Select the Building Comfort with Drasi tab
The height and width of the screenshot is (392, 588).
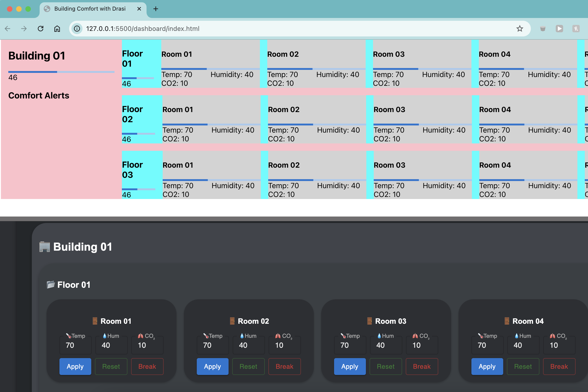point(93,9)
